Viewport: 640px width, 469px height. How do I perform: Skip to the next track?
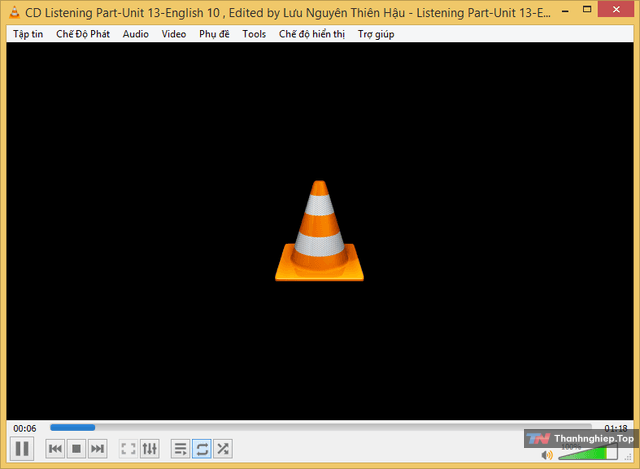98,449
